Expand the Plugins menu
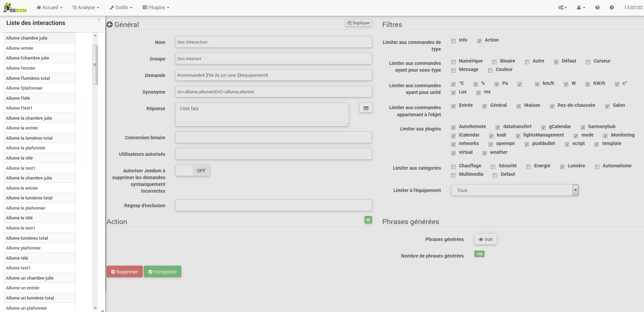 (156, 7)
